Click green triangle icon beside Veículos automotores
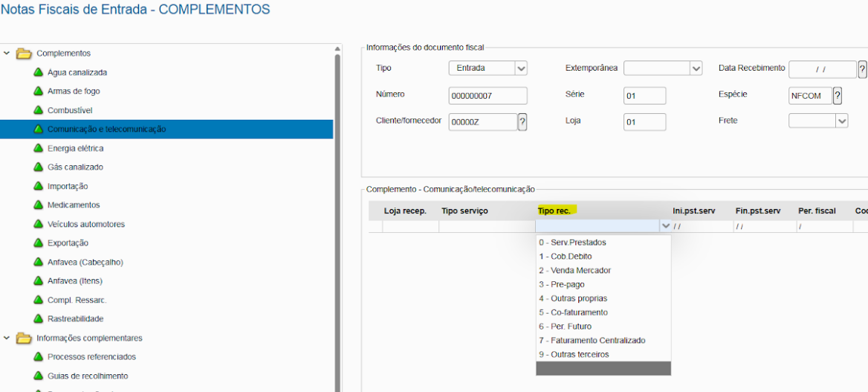The height and width of the screenshot is (392, 868). 38,224
